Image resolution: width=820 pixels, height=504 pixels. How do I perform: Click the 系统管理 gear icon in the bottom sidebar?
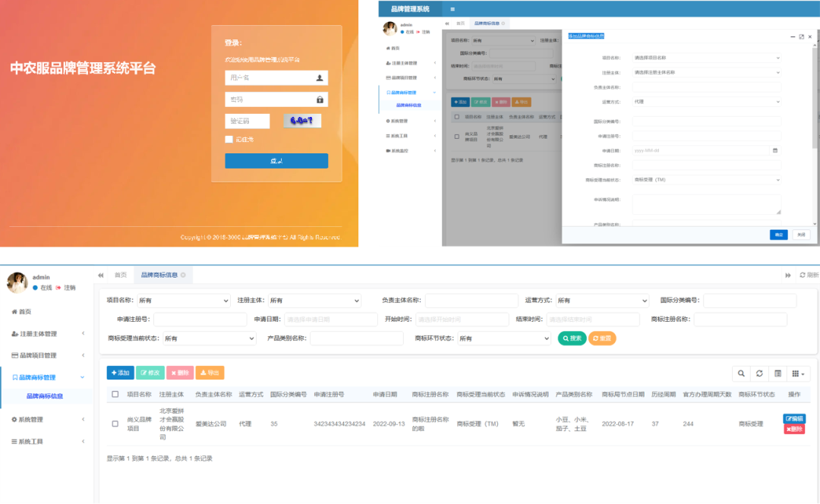coord(14,419)
